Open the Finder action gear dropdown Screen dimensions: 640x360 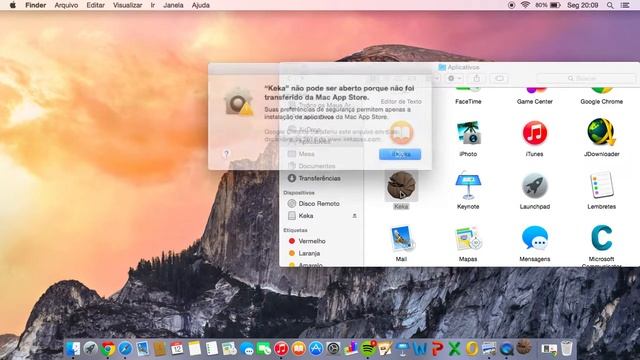pyautogui.click(x=455, y=78)
